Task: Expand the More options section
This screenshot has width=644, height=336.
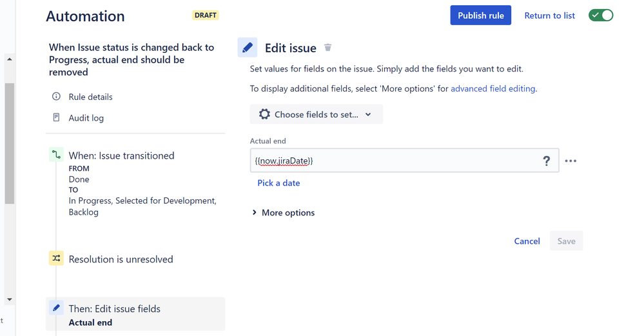Action: (284, 213)
